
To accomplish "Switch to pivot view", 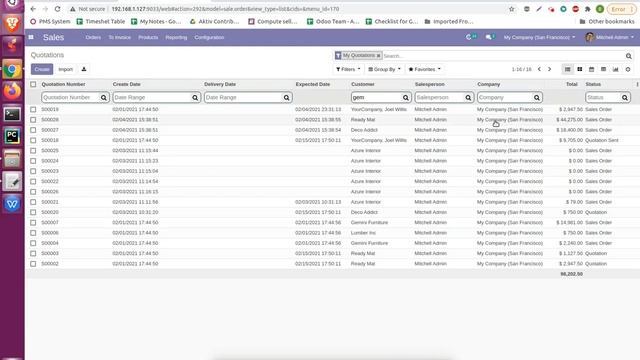I will tap(603, 69).
